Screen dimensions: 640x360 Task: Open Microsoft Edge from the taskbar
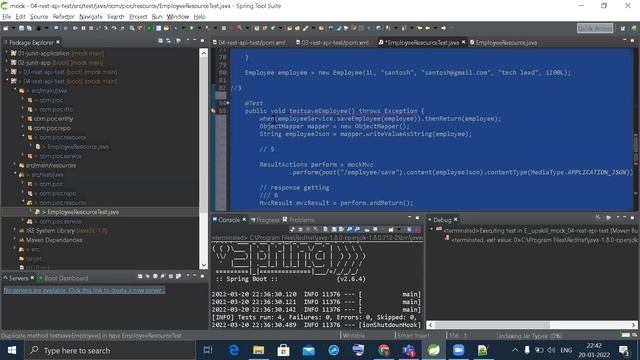233,350
